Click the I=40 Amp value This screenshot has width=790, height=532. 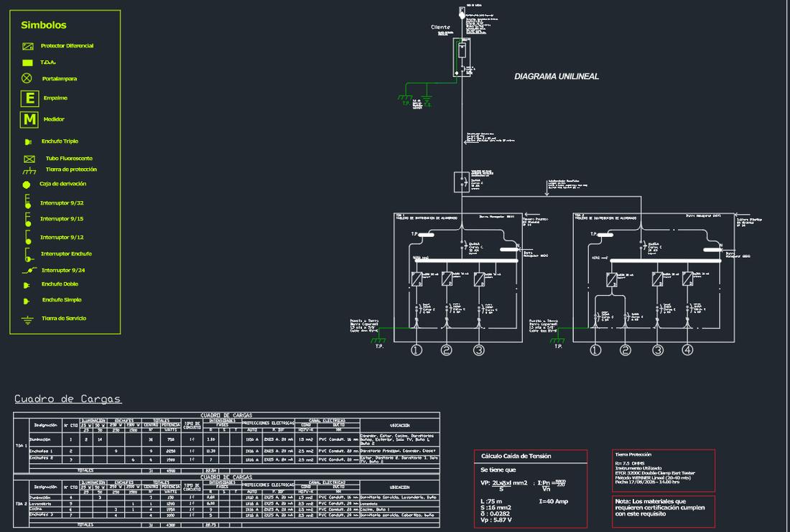coord(553,502)
